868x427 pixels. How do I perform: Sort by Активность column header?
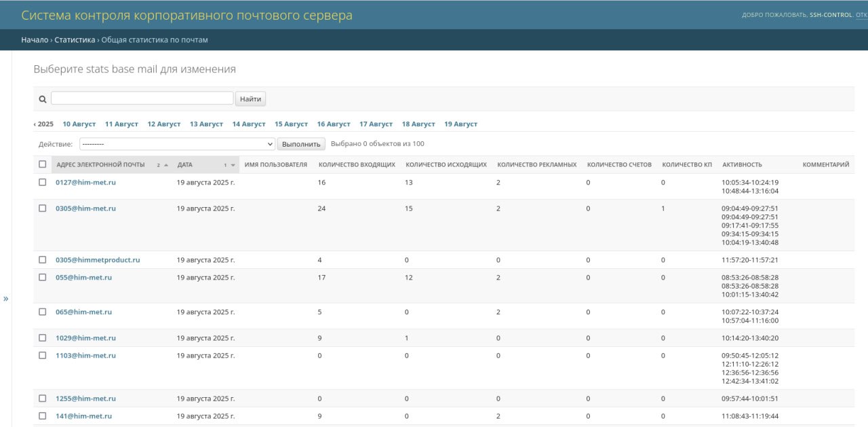coord(742,165)
